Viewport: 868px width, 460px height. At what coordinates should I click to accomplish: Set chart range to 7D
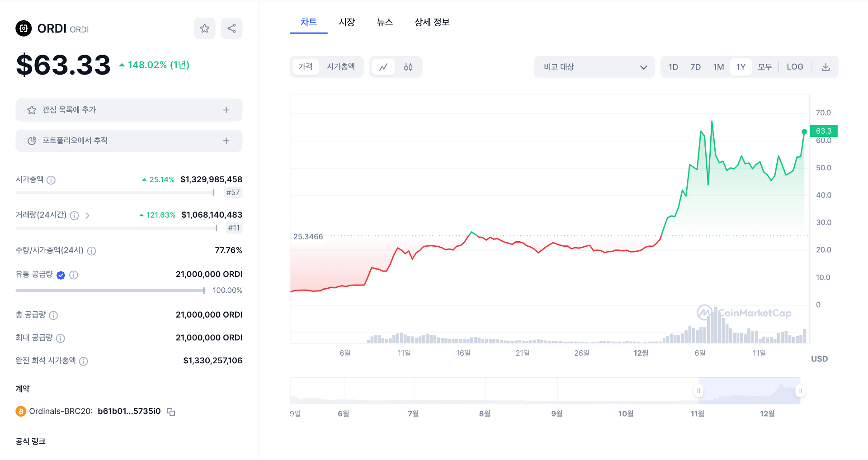695,67
